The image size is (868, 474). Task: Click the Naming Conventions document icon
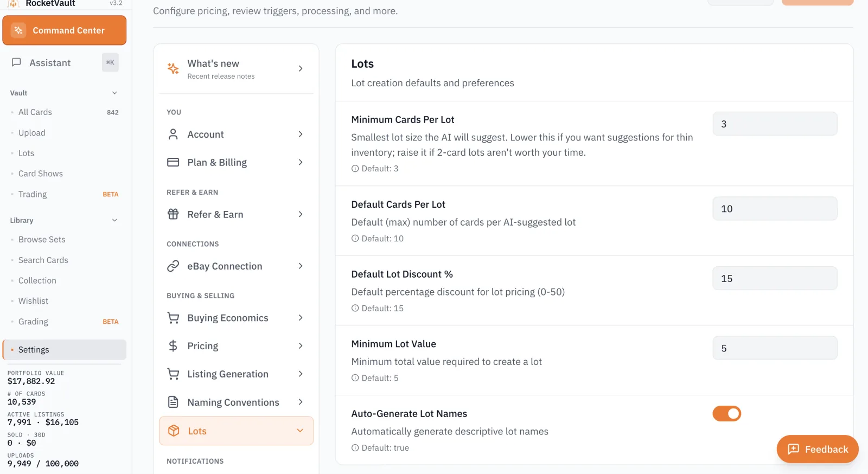coord(173,402)
